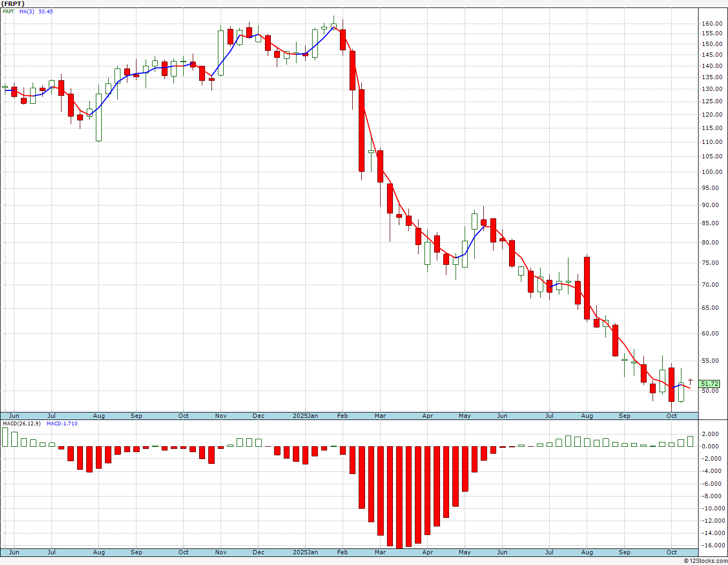Select the MACD(26,12,9) indicator label

[20, 423]
